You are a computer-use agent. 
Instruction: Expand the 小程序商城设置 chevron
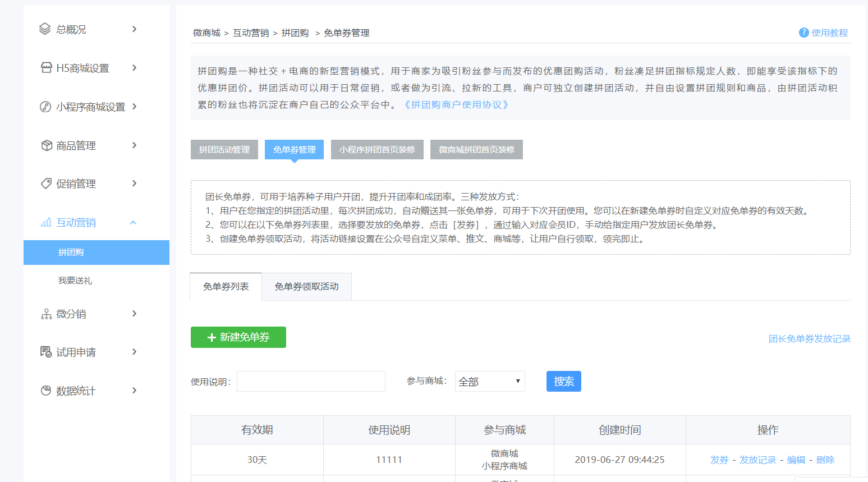pos(134,106)
